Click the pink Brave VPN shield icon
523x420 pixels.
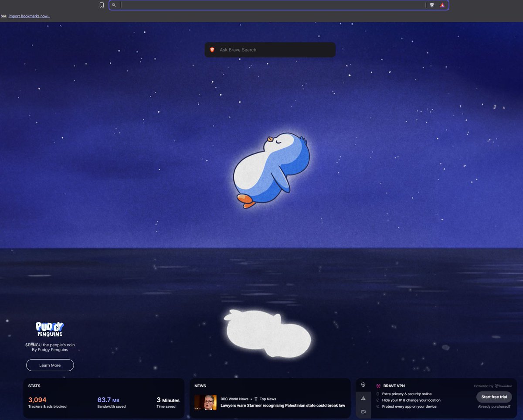click(378, 386)
